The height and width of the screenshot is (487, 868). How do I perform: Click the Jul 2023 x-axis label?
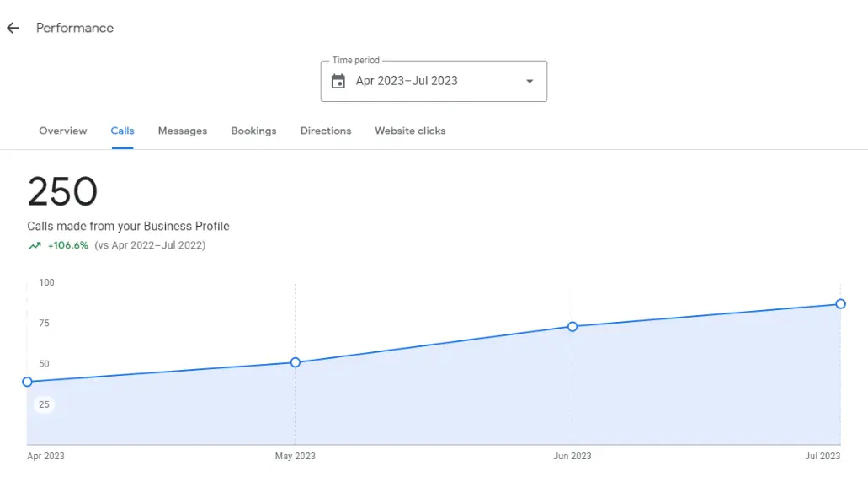coord(823,456)
